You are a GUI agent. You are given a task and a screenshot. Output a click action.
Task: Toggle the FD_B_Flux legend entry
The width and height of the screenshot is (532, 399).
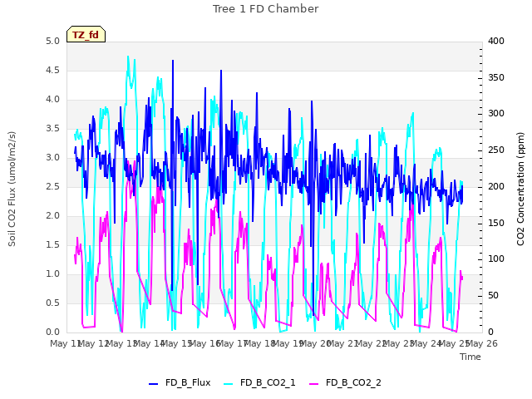tap(180, 383)
